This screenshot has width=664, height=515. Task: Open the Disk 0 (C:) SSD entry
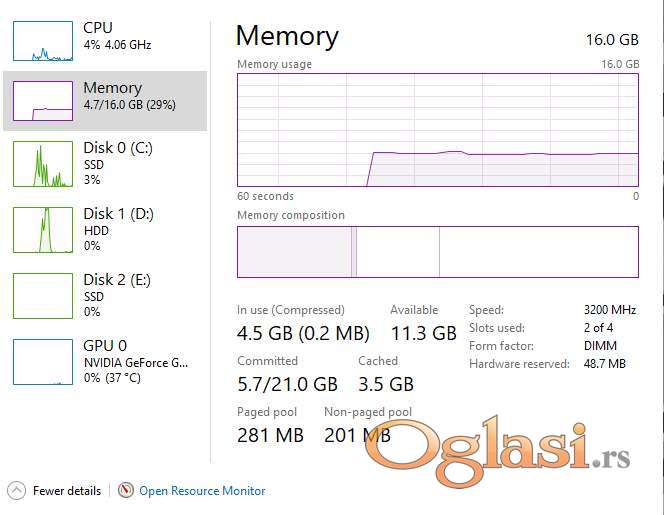(117, 163)
